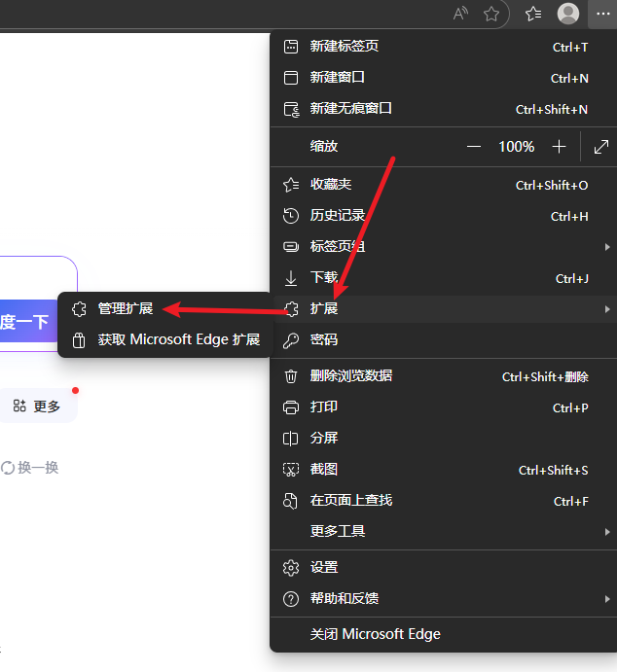
Task: Click the 百度一下 search button
Action: (28, 322)
